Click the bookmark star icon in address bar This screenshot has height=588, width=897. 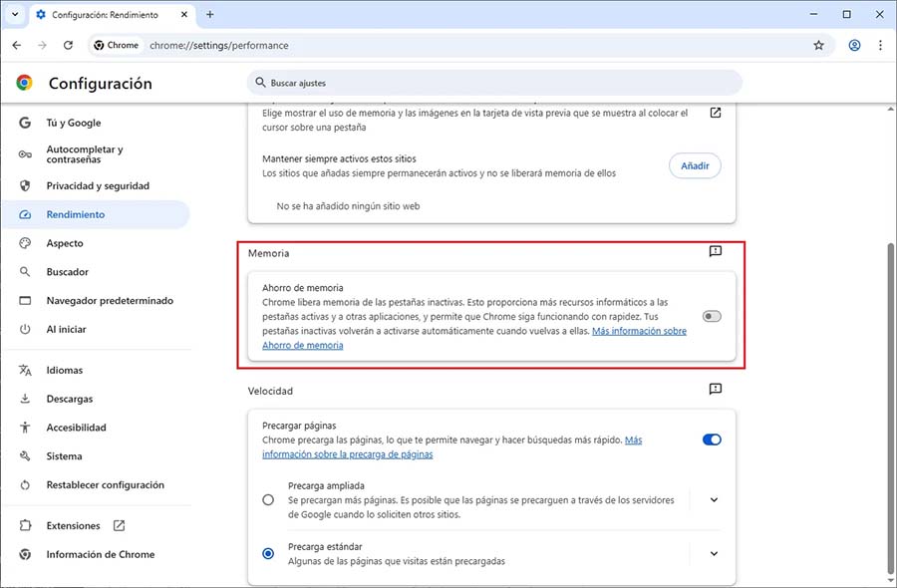click(818, 45)
